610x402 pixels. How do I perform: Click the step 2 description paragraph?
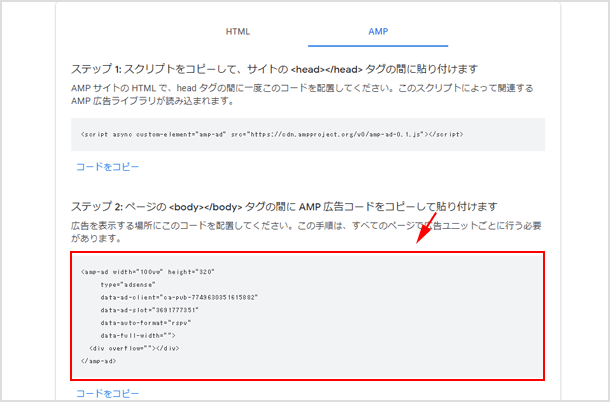point(306,232)
